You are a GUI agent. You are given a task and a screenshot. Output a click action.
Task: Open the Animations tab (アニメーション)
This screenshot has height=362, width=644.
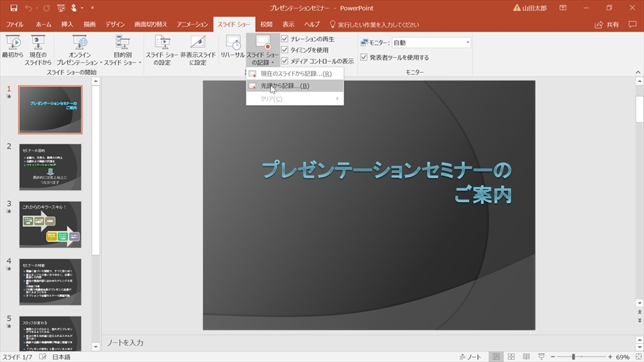(x=192, y=25)
